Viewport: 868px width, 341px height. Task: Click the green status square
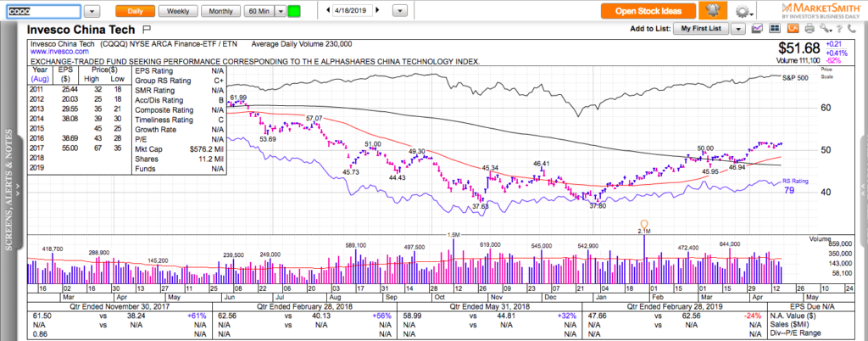(x=293, y=10)
